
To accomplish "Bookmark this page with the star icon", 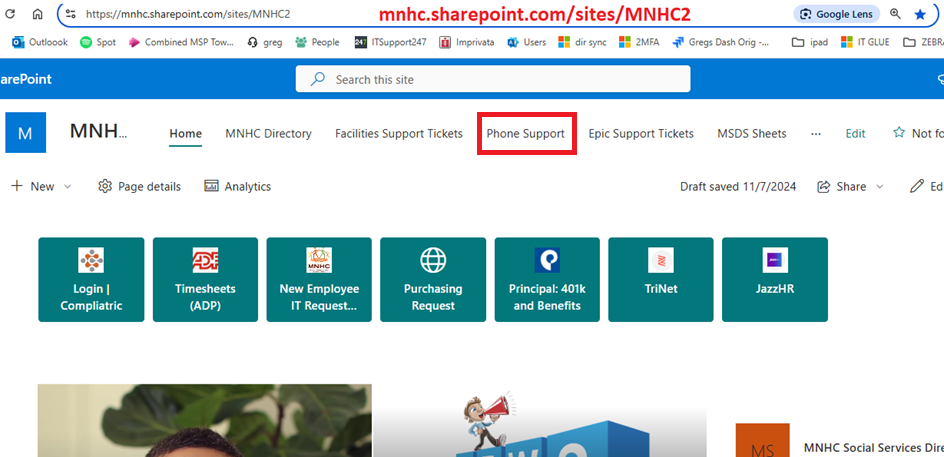I will [919, 14].
